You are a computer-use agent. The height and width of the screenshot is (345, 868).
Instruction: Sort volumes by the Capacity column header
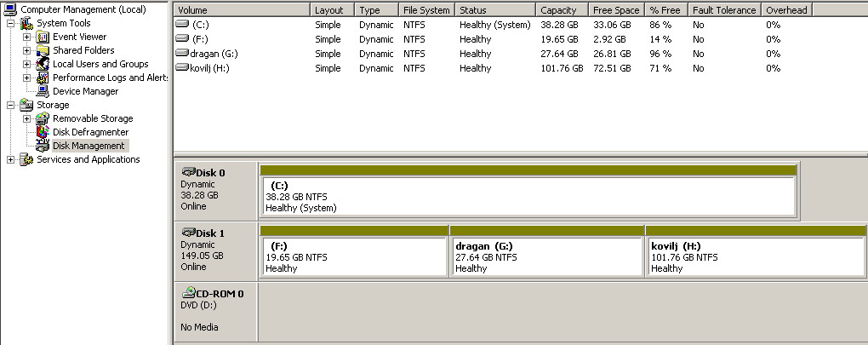[x=561, y=10]
